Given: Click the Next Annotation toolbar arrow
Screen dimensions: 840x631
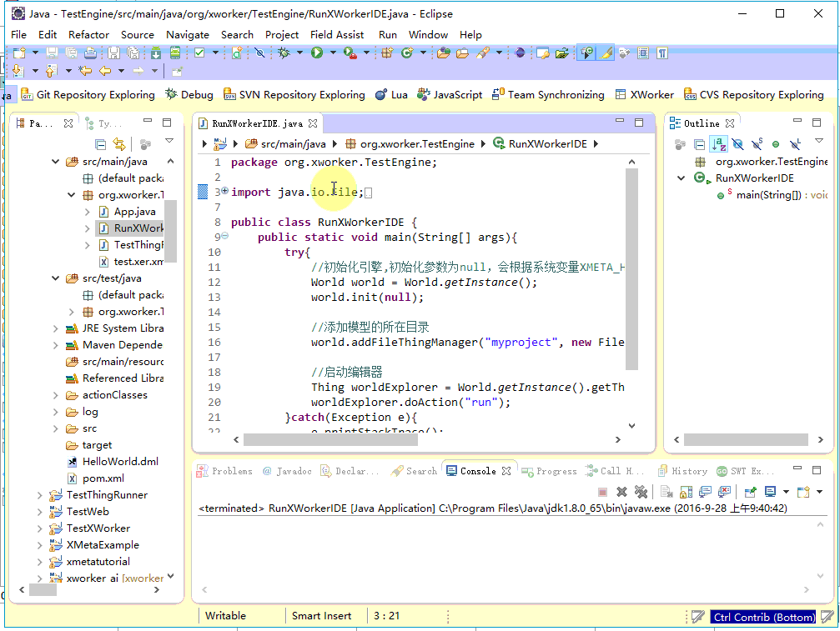Looking at the screenshot, I should pos(18,70).
